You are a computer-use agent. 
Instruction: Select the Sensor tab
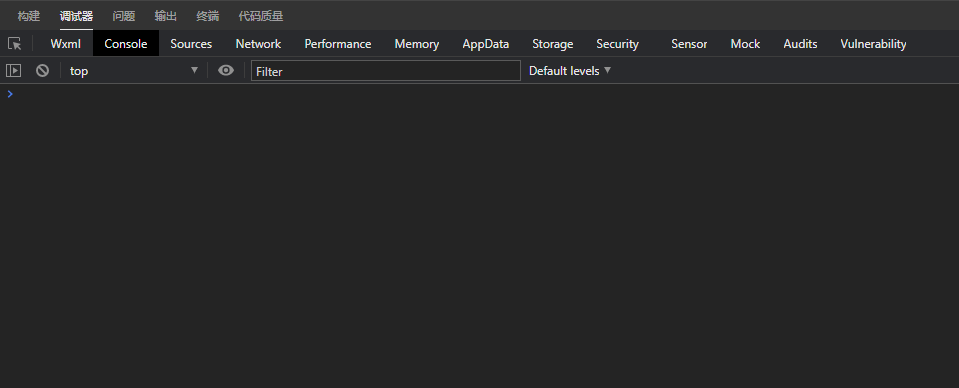click(x=689, y=44)
